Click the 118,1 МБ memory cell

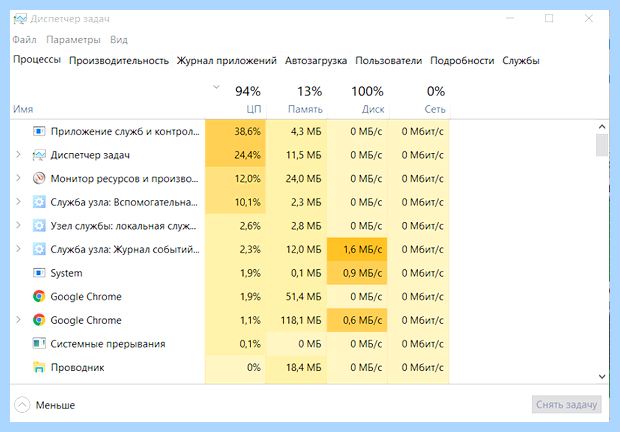point(297,320)
